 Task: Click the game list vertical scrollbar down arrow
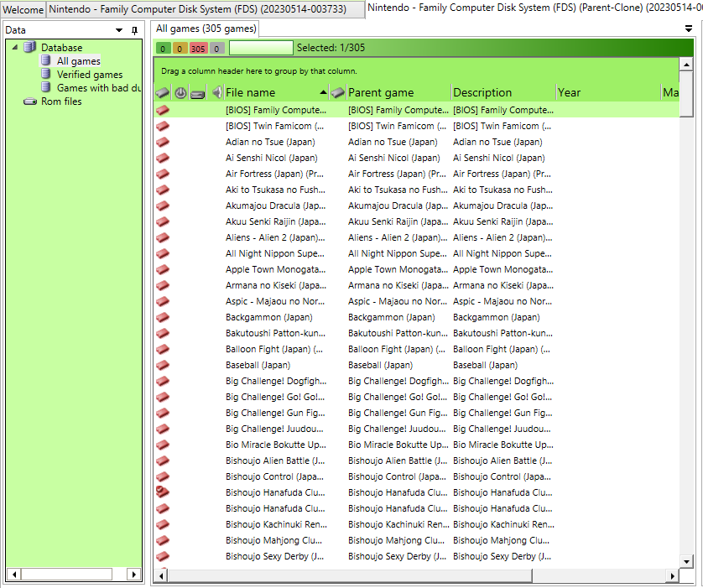tap(686, 561)
